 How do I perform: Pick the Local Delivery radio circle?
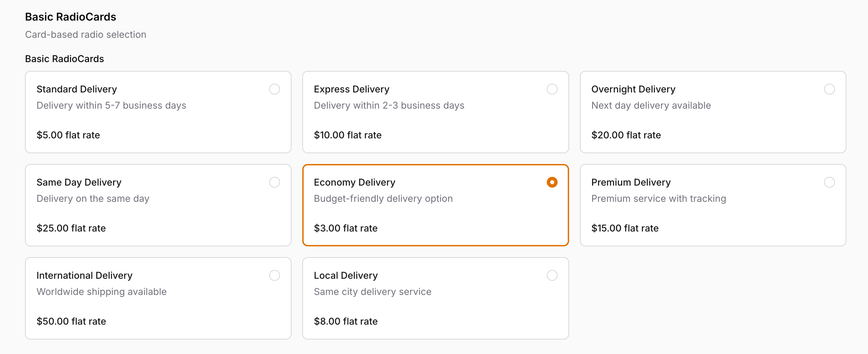[x=552, y=275]
